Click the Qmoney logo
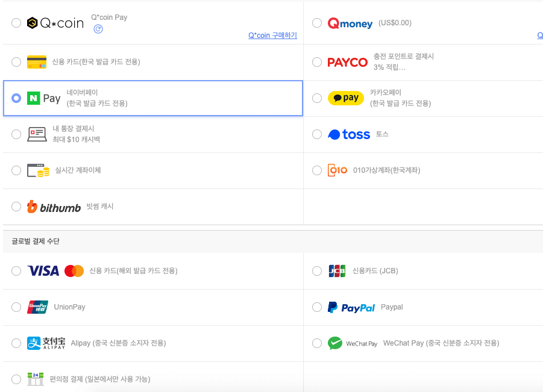The image size is (543, 392). [350, 23]
